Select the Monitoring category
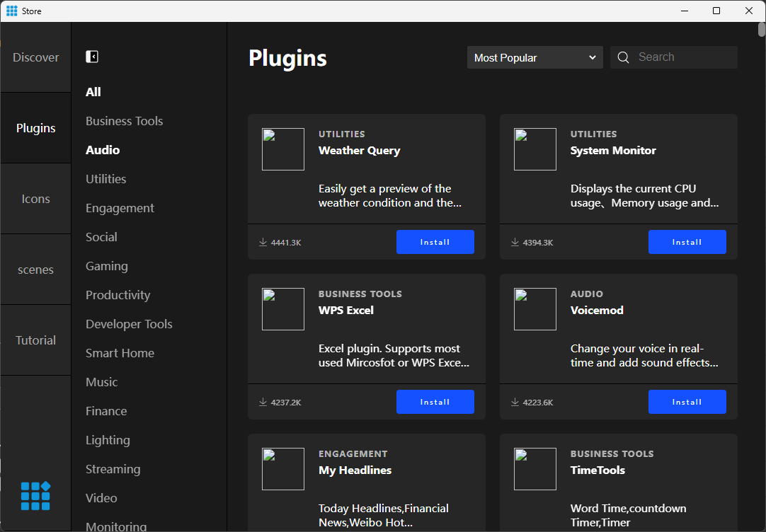Viewport: 766px width, 532px height. click(x=116, y=526)
